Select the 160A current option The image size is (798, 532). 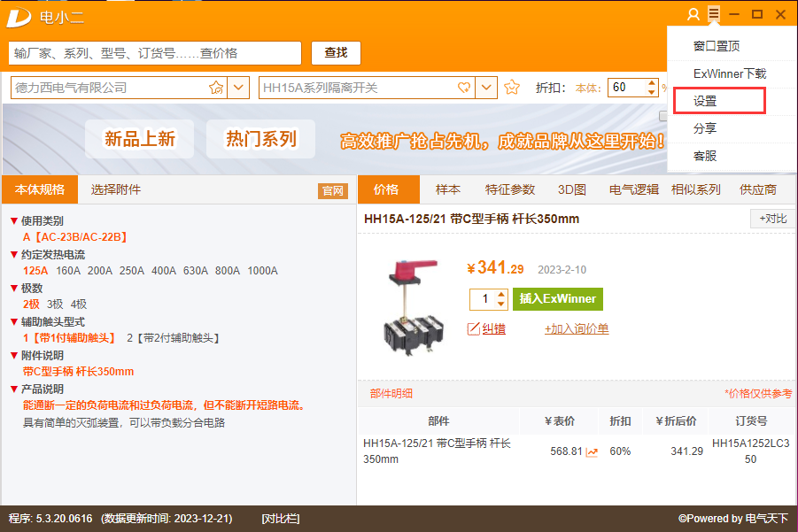pyautogui.click(x=68, y=271)
